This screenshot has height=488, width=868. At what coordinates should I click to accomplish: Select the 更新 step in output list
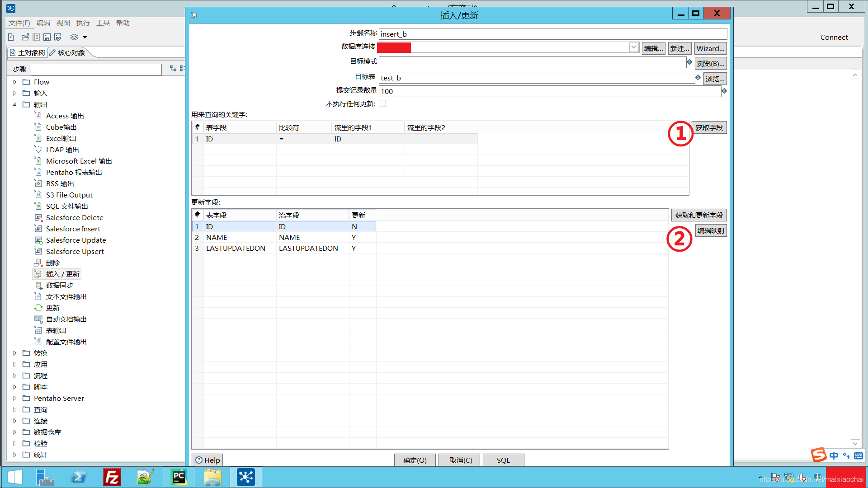coord(52,308)
